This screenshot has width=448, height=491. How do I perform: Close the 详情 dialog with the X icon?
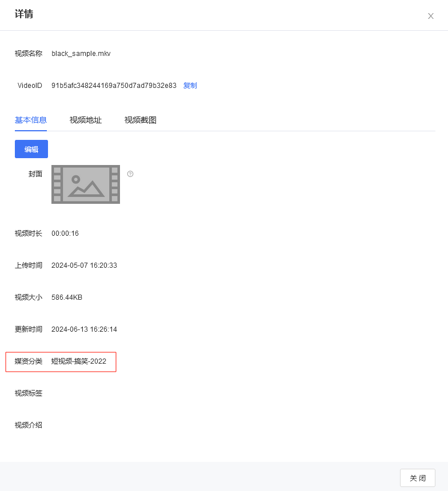(x=431, y=16)
